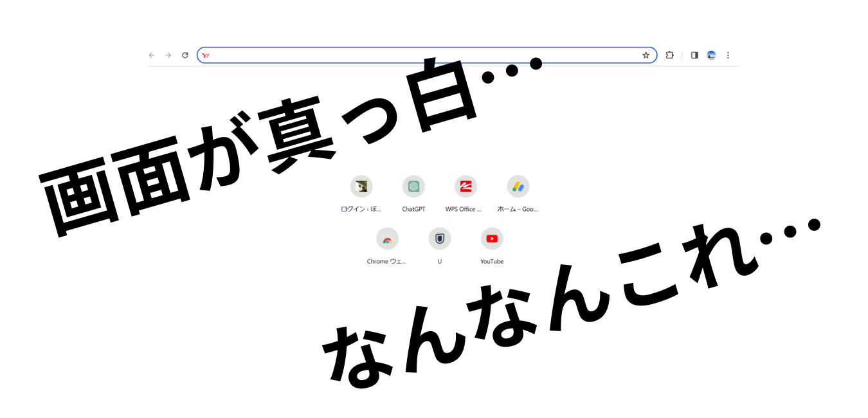Bookmark this page with the star icon
The image size is (868, 418).
tap(646, 55)
